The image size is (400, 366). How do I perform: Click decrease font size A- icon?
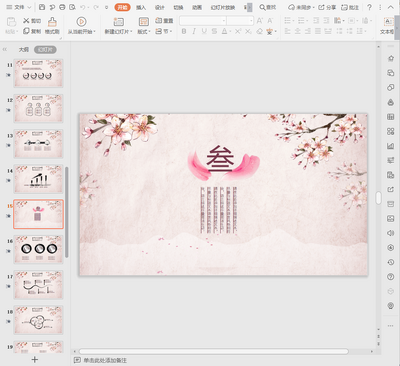tap(270, 21)
